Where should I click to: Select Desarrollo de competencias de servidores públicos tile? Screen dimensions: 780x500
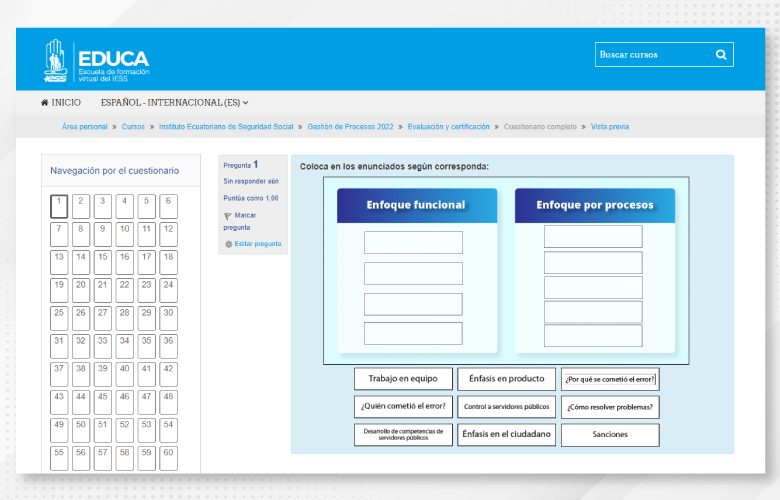click(403, 434)
